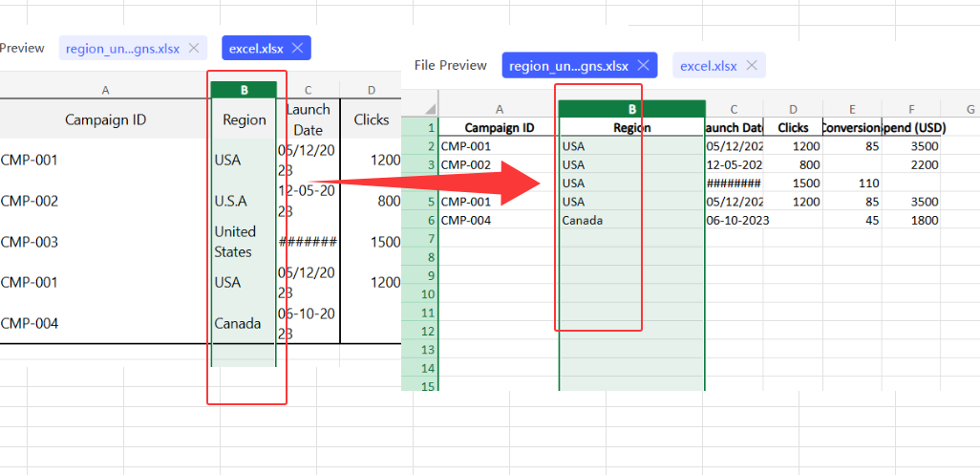Screen dimensions: 980x475
Task: Close inactive region_un...gns.xlsx tab in left preview
Action: [x=194, y=48]
